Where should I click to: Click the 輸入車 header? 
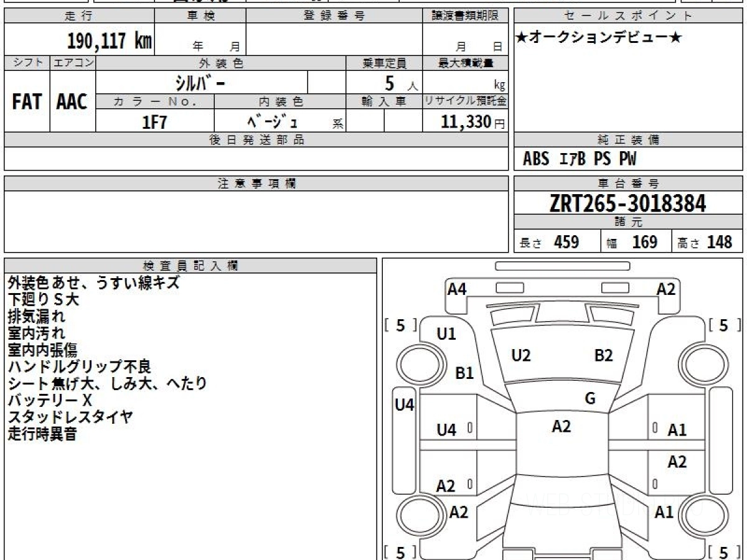(384, 101)
